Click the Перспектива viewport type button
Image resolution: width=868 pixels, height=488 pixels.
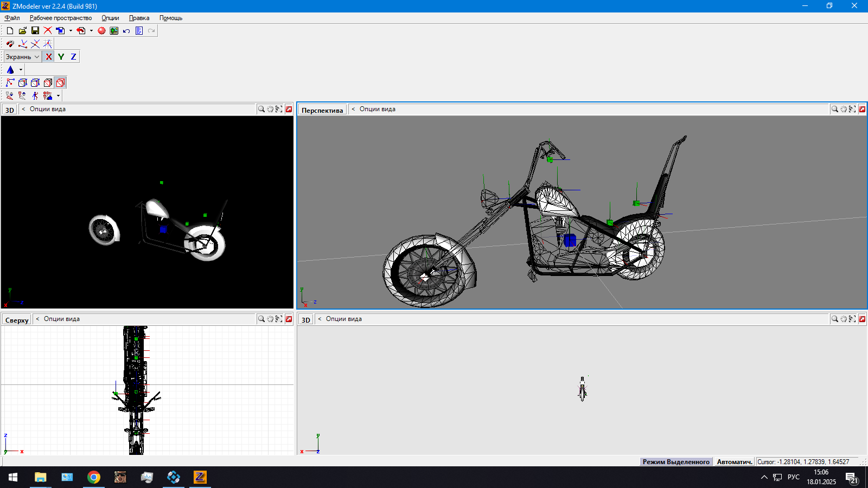[322, 110]
